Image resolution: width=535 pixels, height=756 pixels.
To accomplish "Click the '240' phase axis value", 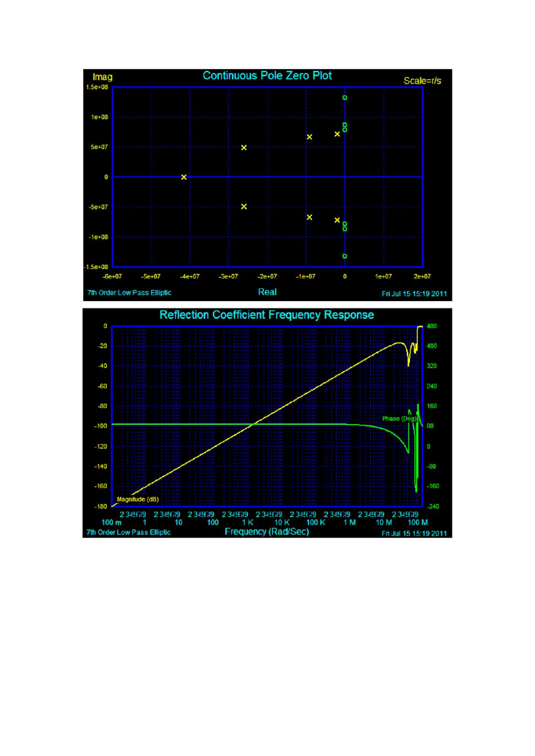I will [x=432, y=386].
